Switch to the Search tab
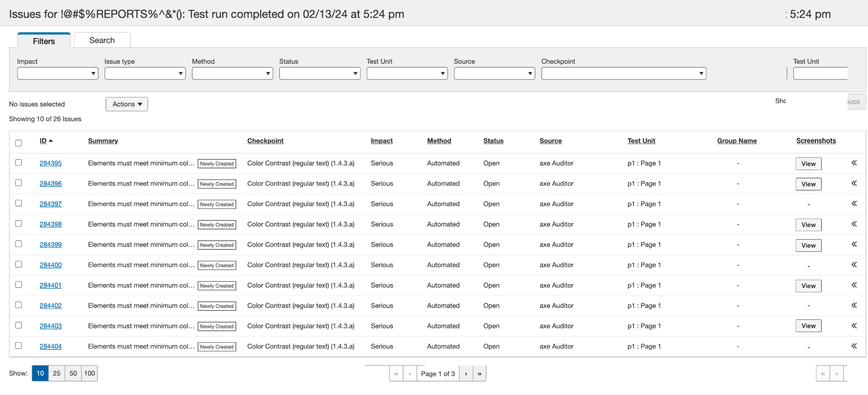Image resolution: width=868 pixels, height=395 pixels. (102, 41)
